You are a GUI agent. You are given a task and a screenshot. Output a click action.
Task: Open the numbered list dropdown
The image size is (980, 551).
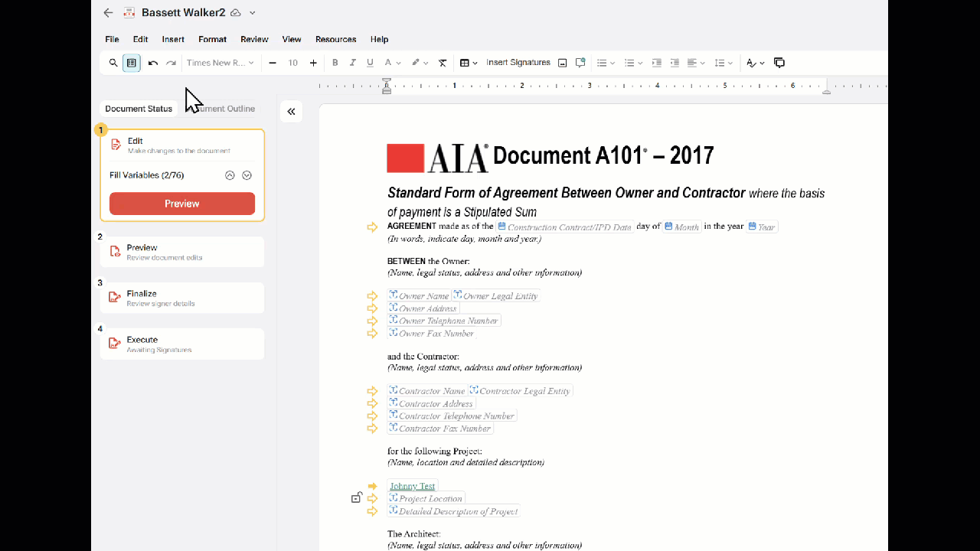[x=633, y=63]
